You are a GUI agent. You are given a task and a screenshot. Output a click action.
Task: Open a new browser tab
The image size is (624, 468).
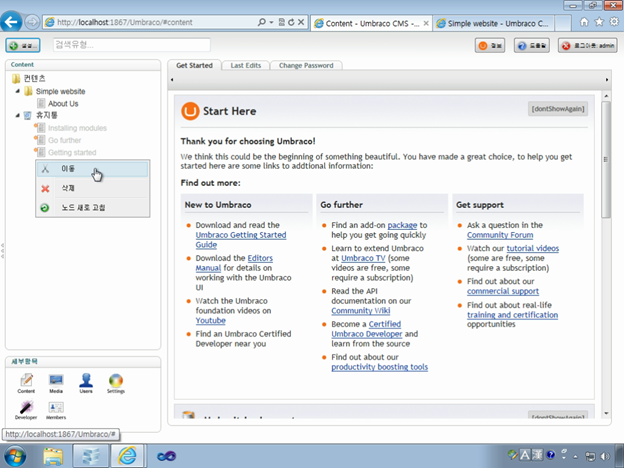coord(563,23)
